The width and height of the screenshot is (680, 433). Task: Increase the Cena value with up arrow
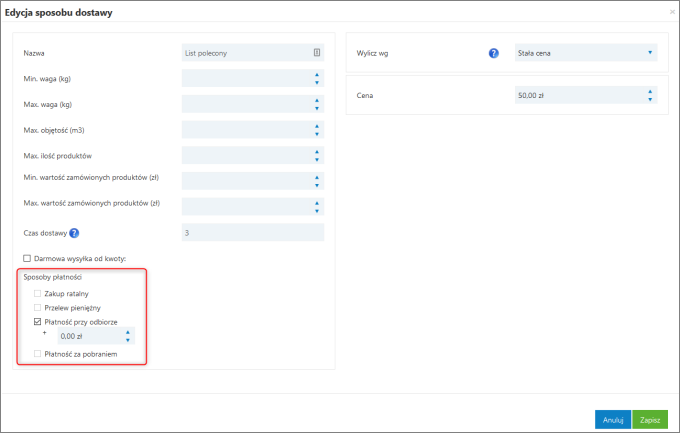pos(650,92)
